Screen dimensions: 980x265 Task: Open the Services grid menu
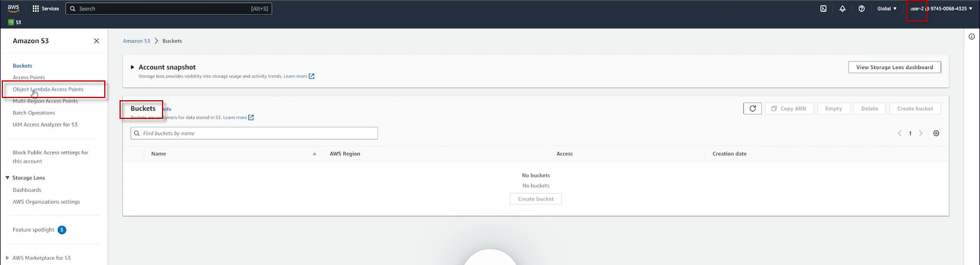(46, 8)
